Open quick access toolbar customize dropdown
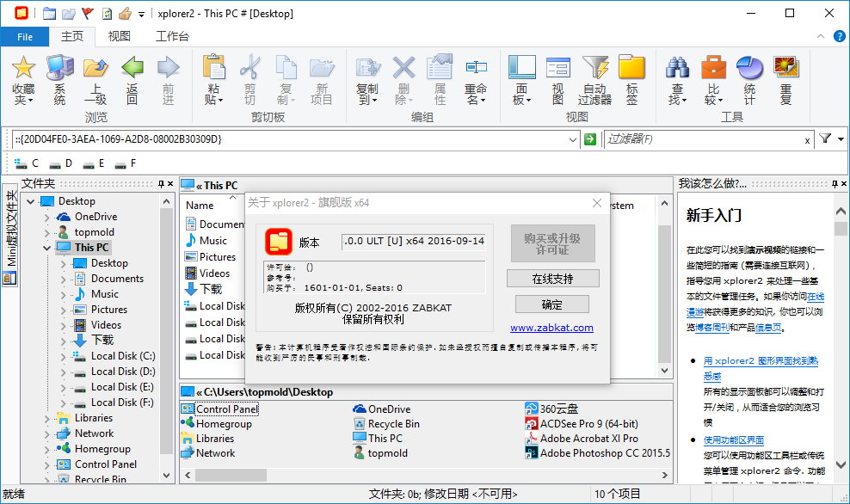 141,14
